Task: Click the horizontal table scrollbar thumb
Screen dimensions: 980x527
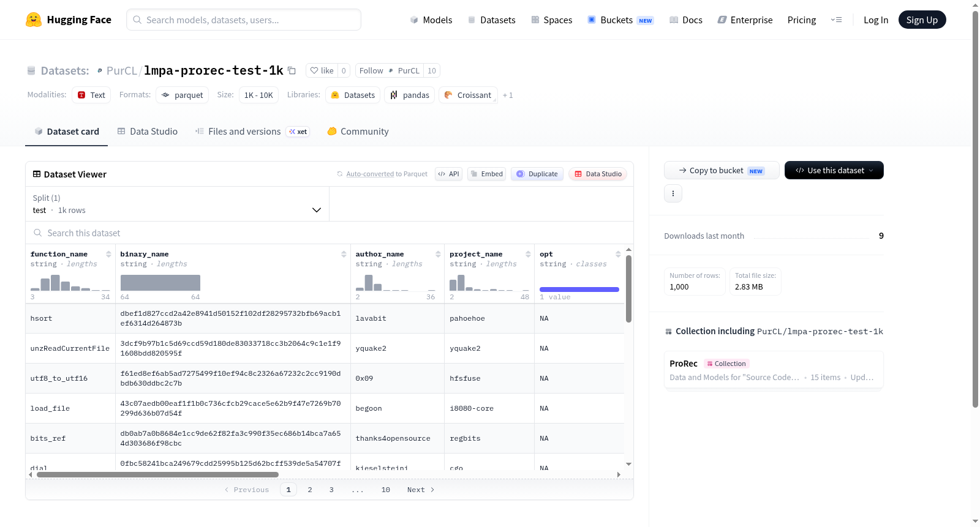Action: tap(157, 474)
